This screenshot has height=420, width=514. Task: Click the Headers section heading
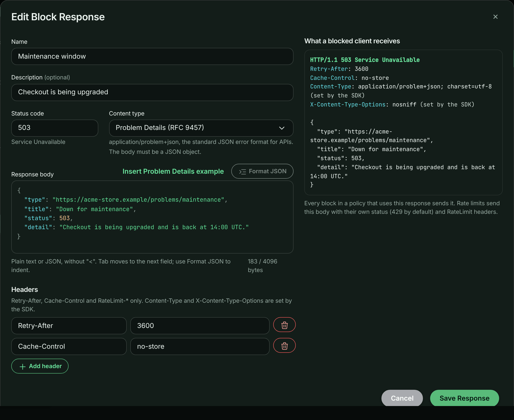(x=25, y=290)
